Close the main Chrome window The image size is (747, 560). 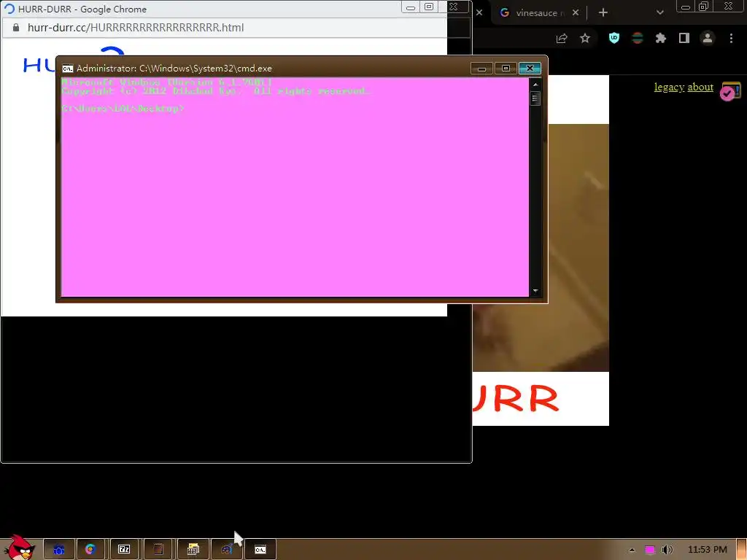(x=729, y=7)
